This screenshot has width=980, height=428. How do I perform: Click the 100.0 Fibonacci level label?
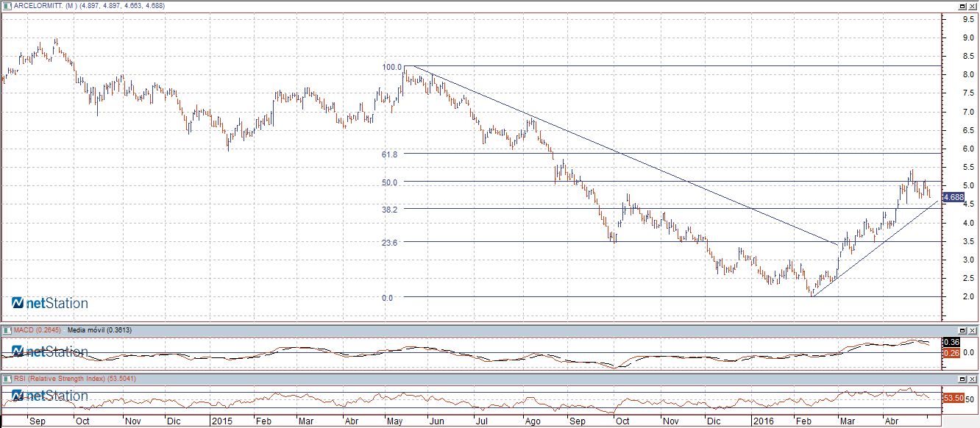point(391,67)
